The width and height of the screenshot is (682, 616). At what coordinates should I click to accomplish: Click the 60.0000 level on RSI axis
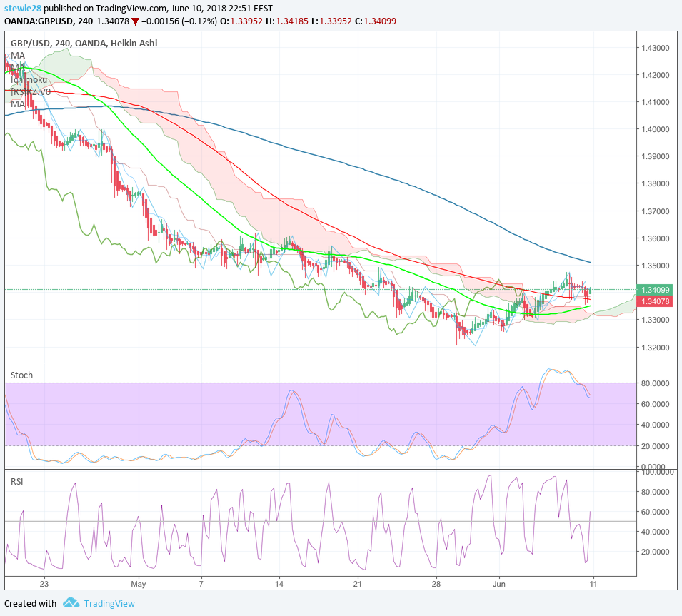pyautogui.click(x=656, y=512)
